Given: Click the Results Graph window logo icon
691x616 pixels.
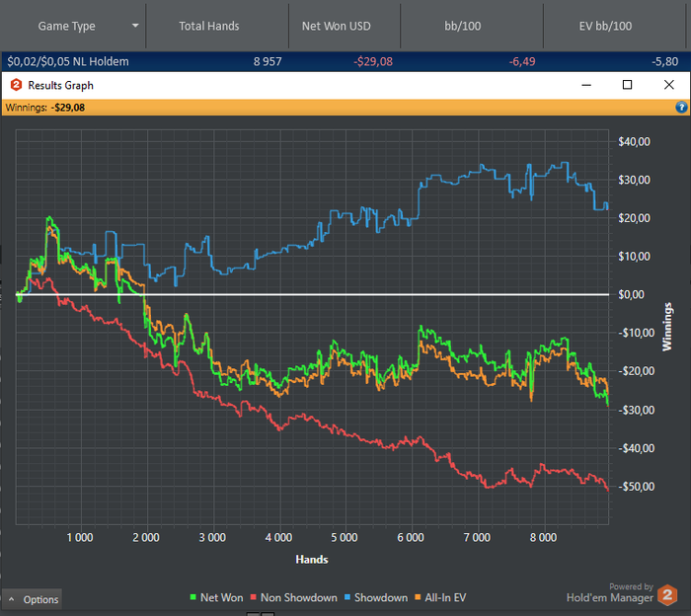Looking at the screenshot, I should tap(17, 85).
